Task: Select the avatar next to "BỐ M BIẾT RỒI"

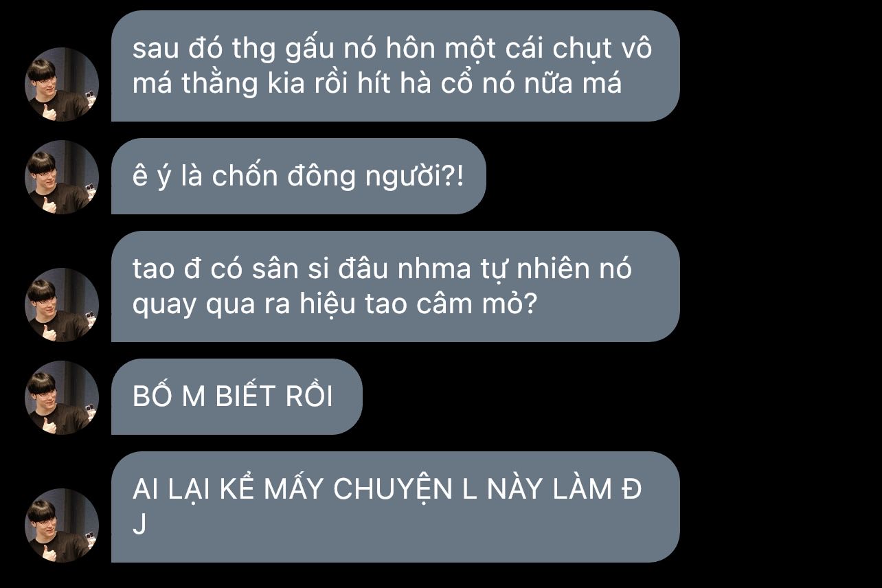Action: (x=62, y=398)
